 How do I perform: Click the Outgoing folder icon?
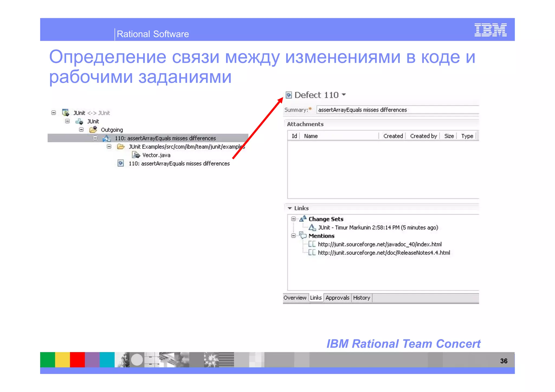pyautogui.click(x=93, y=129)
